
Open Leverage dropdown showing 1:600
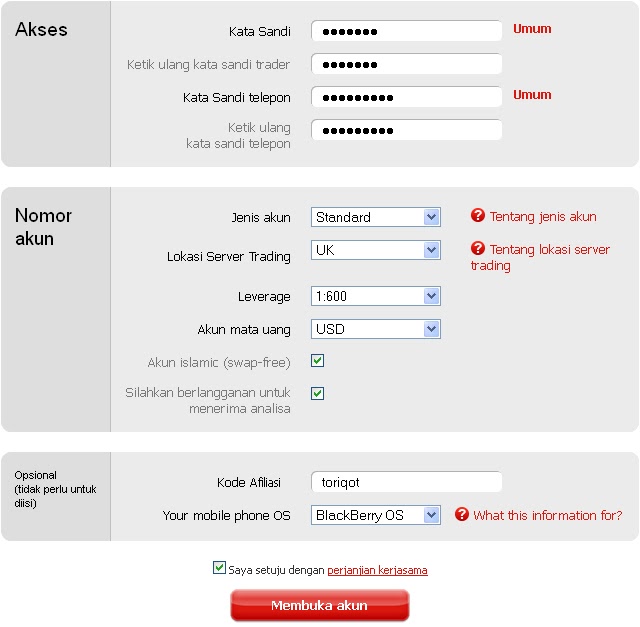coord(376,296)
